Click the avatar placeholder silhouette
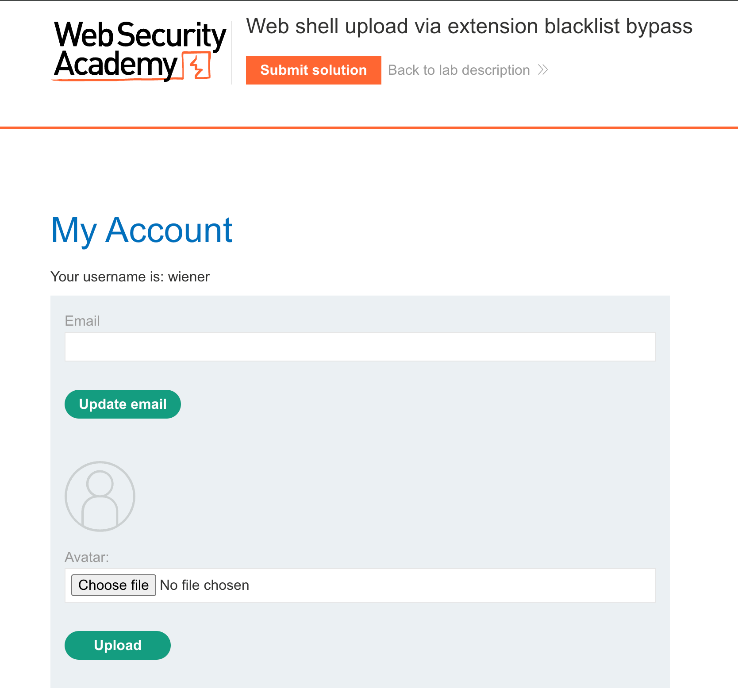The width and height of the screenshot is (738, 700). point(100,496)
